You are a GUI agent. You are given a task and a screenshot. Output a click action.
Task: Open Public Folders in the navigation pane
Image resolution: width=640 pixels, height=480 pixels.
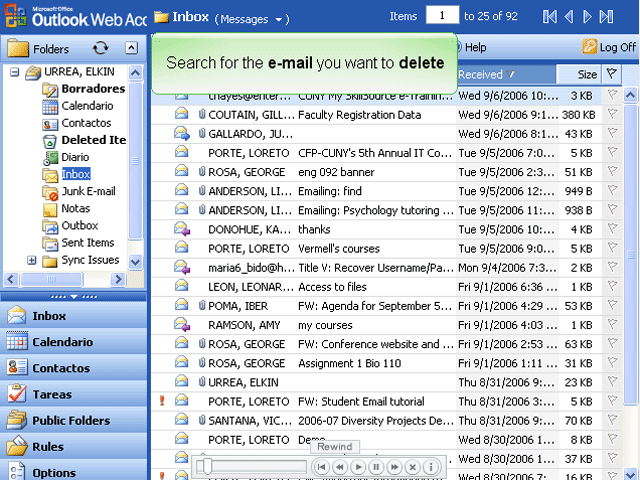70,421
